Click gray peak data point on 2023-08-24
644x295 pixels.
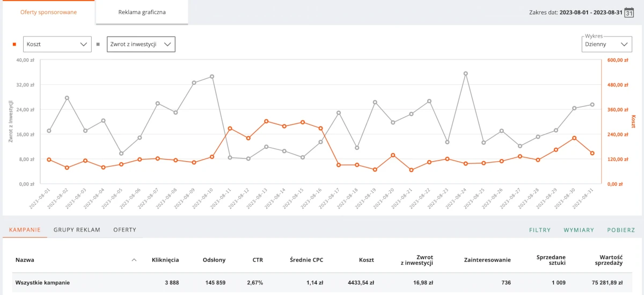pyautogui.click(x=465, y=74)
